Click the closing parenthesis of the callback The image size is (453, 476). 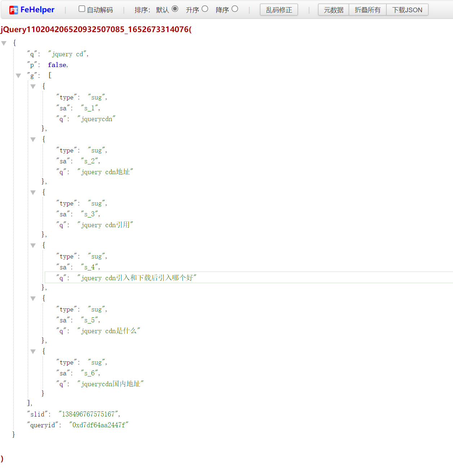click(2, 459)
